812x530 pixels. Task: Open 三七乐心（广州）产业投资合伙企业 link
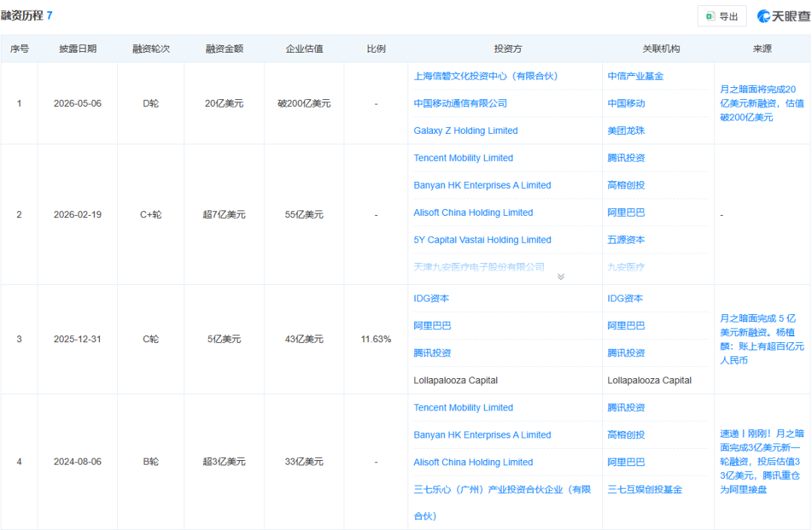(x=501, y=503)
